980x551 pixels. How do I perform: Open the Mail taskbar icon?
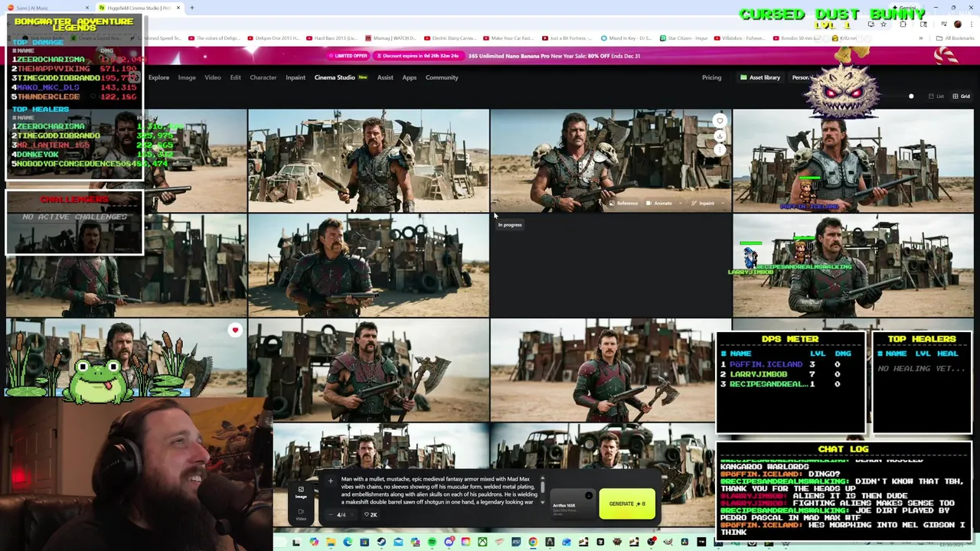pyautogui.click(x=398, y=542)
